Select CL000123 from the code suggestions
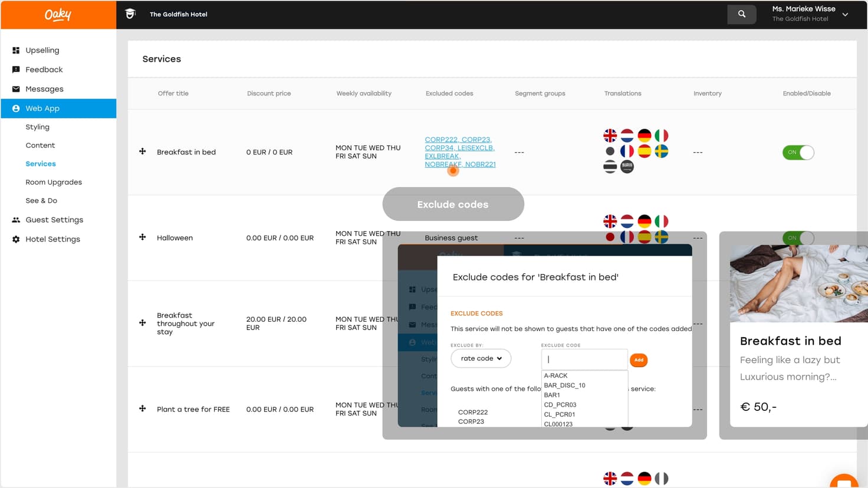868x488 pixels. 558,424
